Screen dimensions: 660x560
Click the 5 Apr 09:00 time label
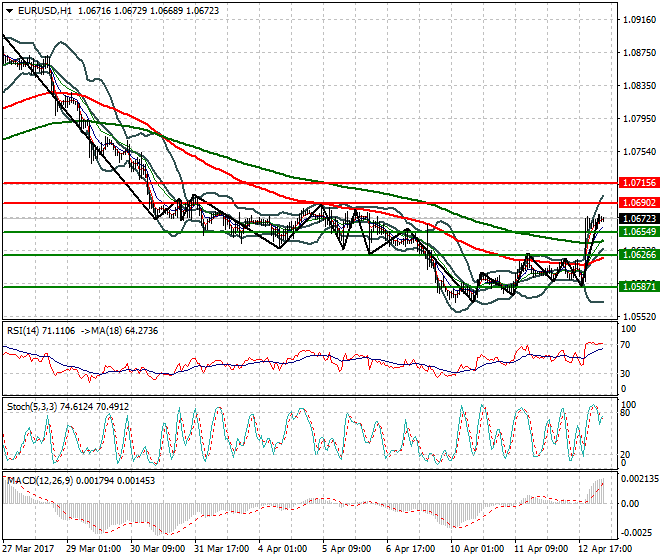(347, 549)
